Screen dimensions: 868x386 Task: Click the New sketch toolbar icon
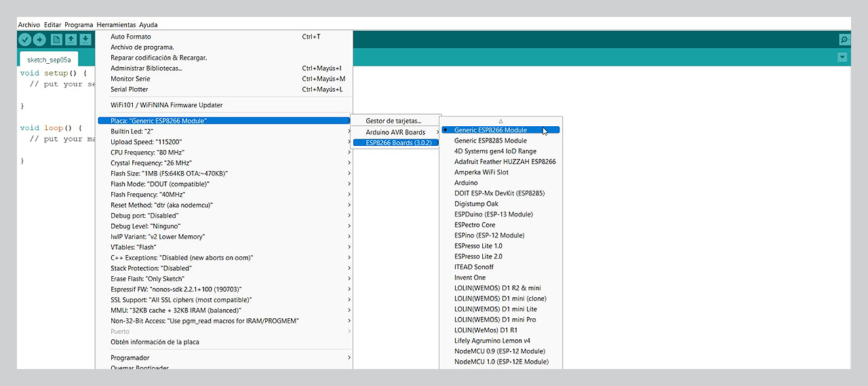[x=56, y=39]
